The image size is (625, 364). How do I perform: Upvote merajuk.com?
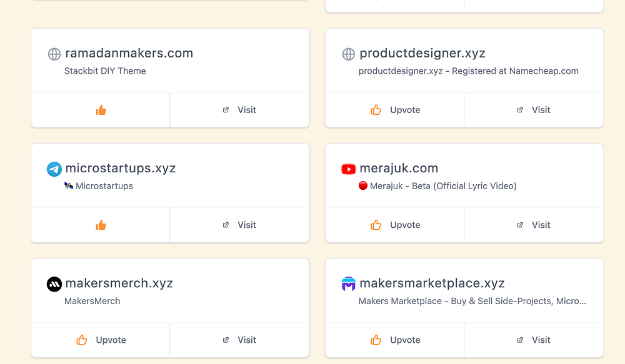click(x=395, y=225)
